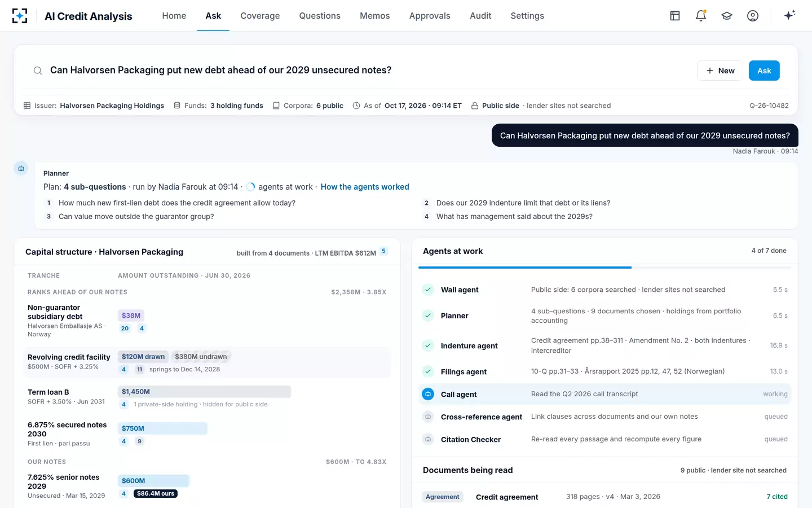This screenshot has width=812, height=508.
Task: Open the Memos tab
Action: [375, 16]
